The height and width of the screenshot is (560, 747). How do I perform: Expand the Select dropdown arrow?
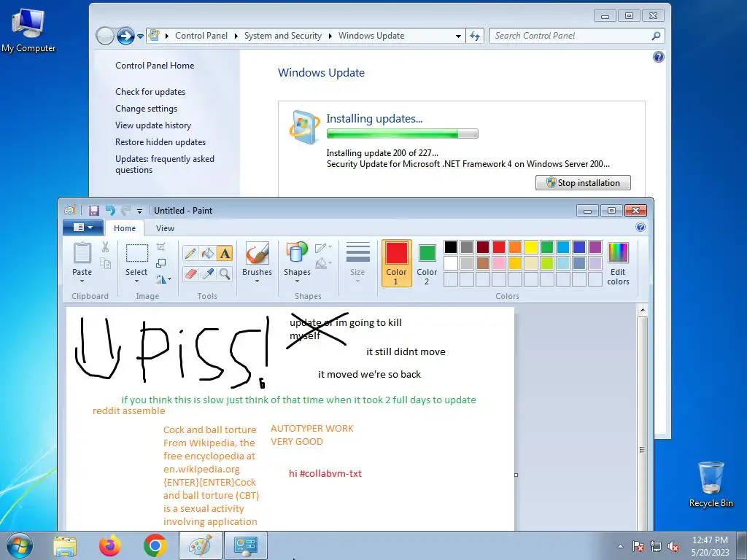coord(136,281)
